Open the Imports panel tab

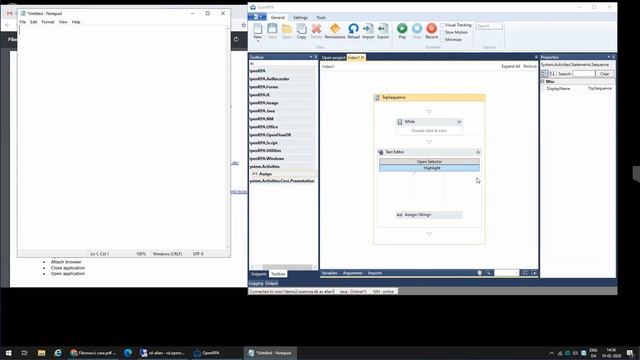[x=375, y=273]
